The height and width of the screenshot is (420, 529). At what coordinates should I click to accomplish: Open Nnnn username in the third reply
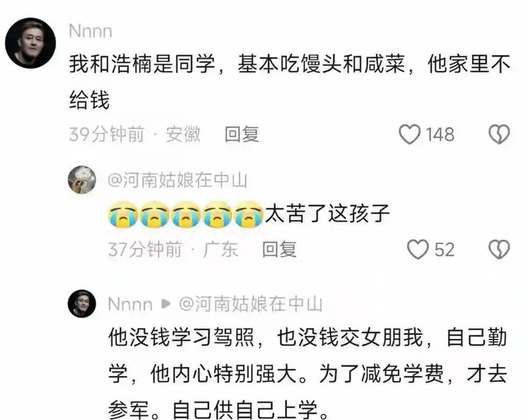(130, 304)
